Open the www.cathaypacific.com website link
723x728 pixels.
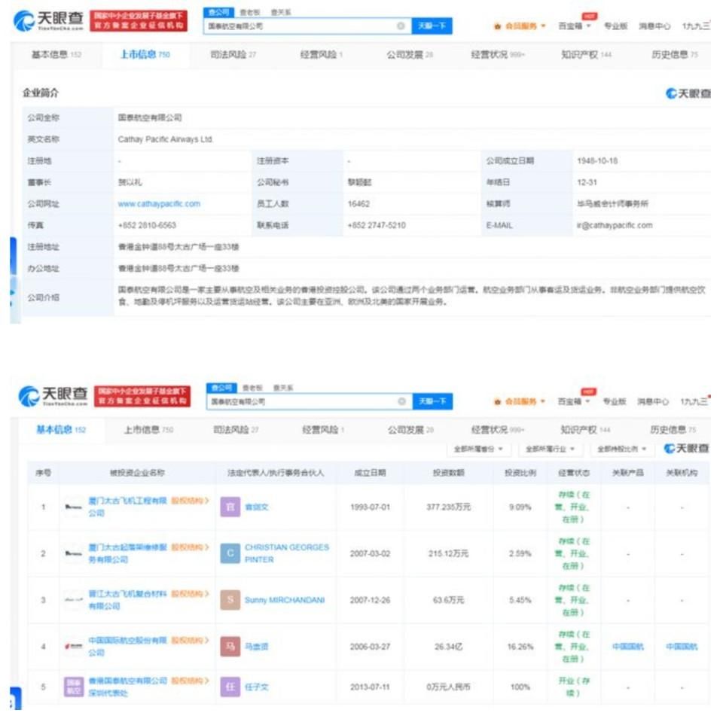[x=159, y=204]
